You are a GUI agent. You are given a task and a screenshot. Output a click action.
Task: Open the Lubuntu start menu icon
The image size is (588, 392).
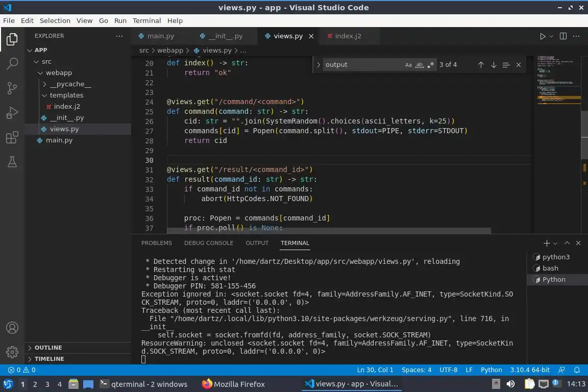[x=8, y=384]
